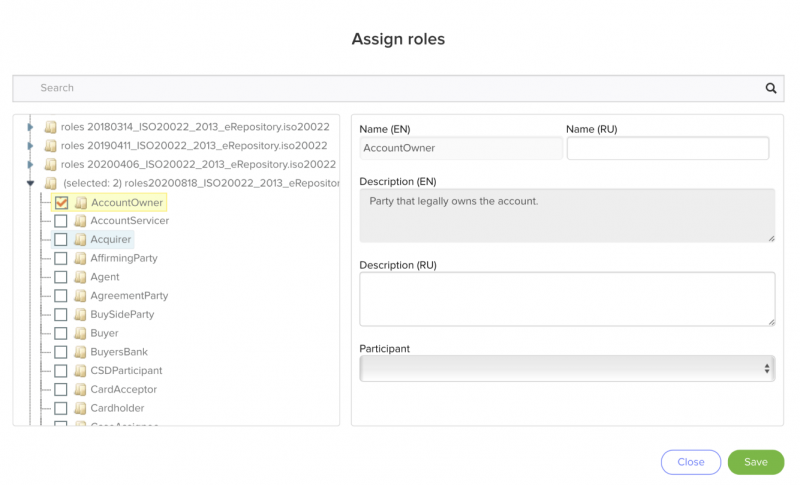Select the (selected: 2) roles20200818 label
800x485 pixels.
click(201, 183)
